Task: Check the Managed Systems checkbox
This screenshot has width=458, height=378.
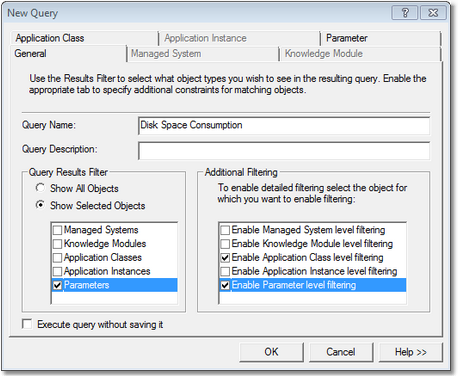Action: pyautogui.click(x=57, y=230)
